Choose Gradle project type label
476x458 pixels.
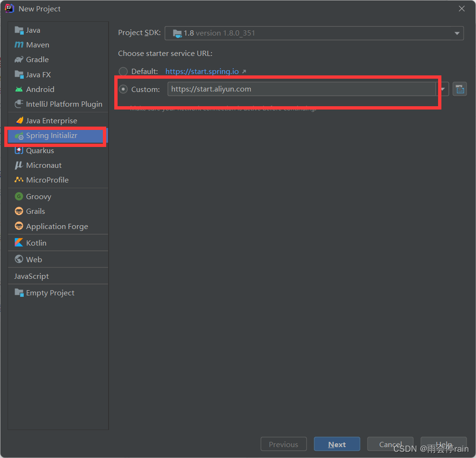point(37,59)
